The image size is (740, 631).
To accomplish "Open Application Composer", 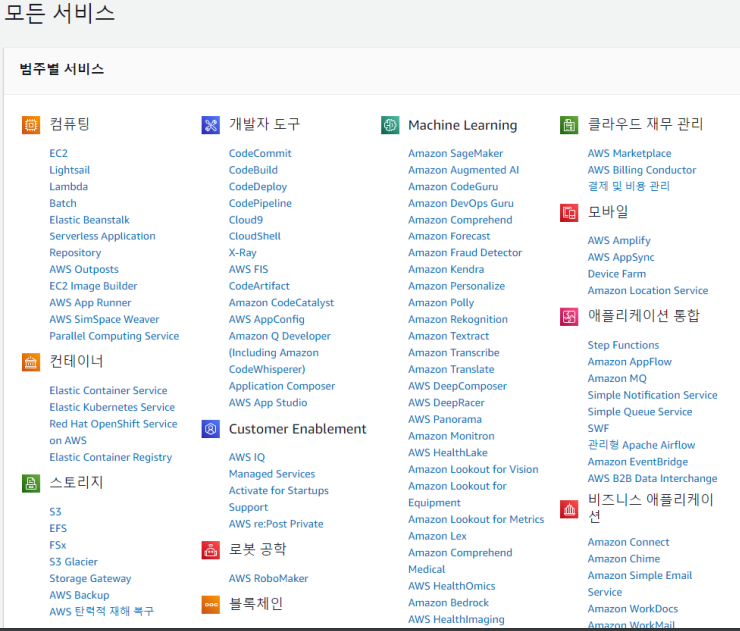I will pos(282,386).
